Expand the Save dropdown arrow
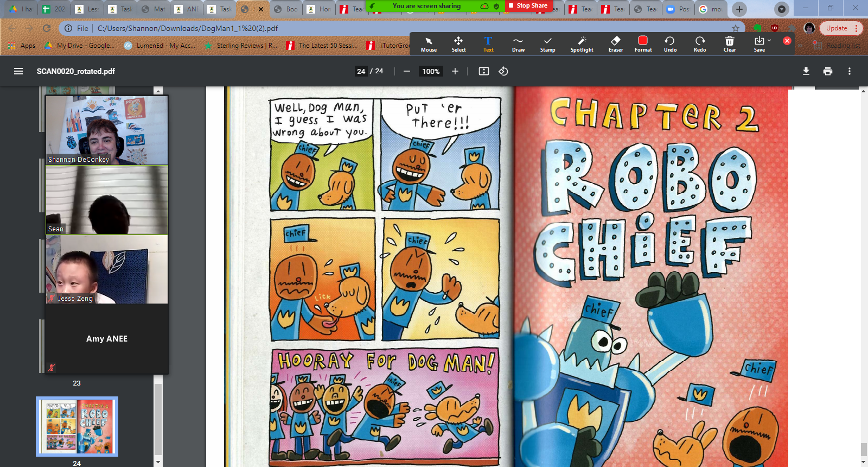Image resolution: width=868 pixels, height=467 pixels. tap(769, 41)
